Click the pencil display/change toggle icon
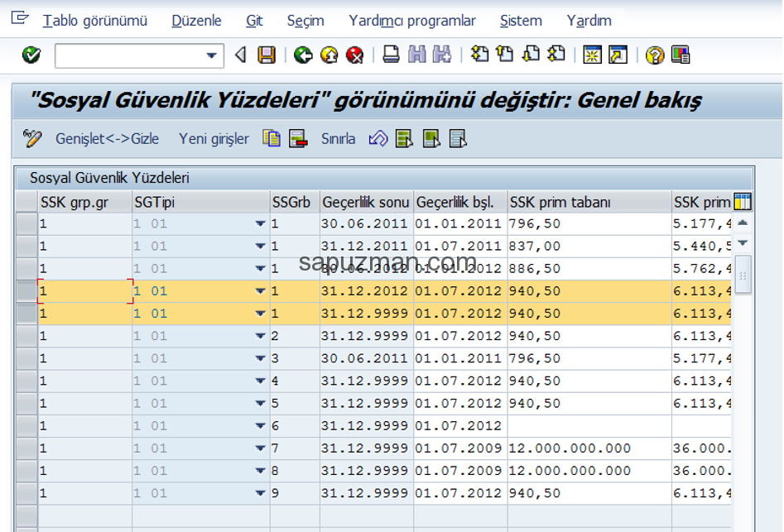This screenshot has height=532, width=784. 32,138
